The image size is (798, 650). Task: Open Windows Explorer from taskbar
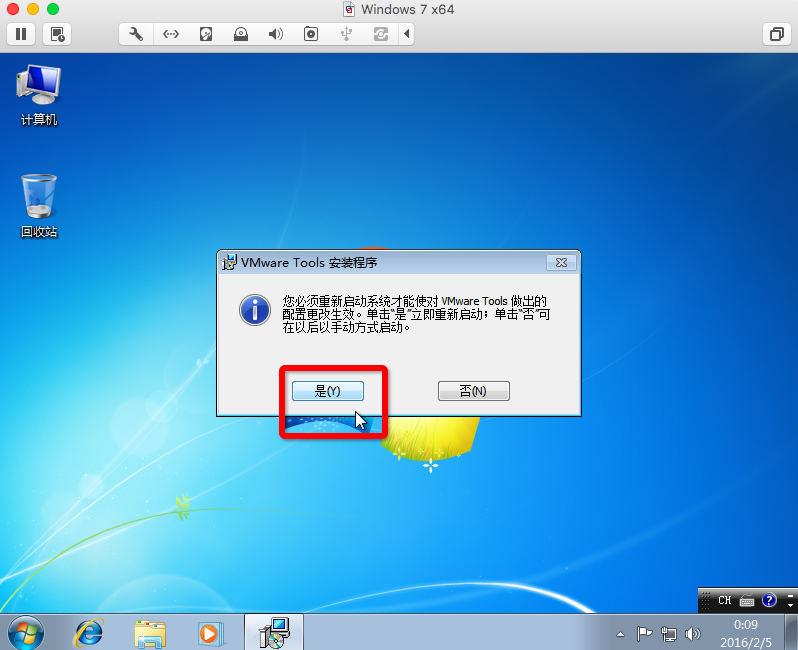pos(150,633)
